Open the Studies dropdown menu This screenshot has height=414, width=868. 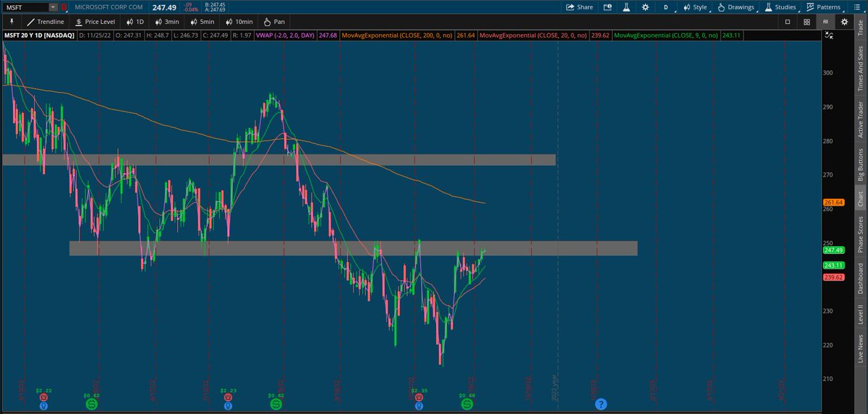click(781, 7)
